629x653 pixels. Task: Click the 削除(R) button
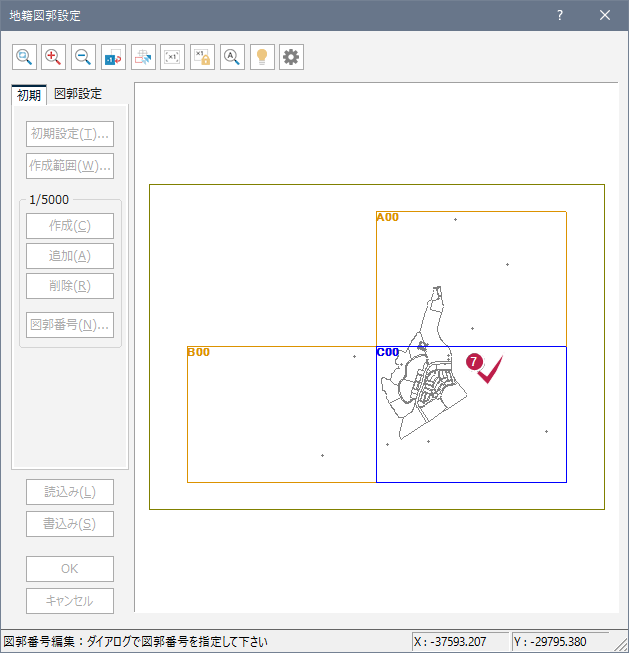[70, 286]
